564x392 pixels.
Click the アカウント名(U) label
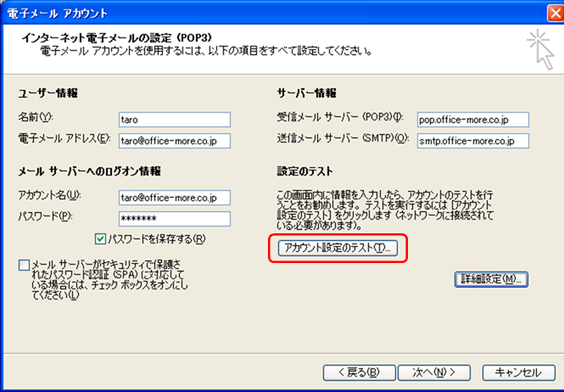(x=50, y=195)
